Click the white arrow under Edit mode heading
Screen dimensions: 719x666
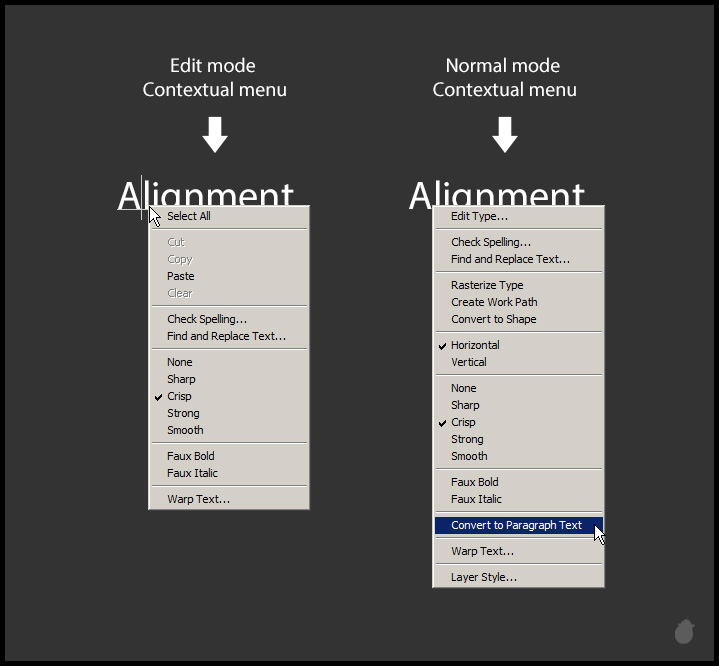click(215, 135)
